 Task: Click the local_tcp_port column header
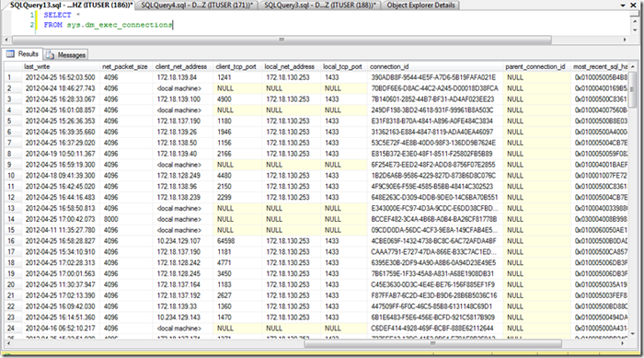point(343,66)
